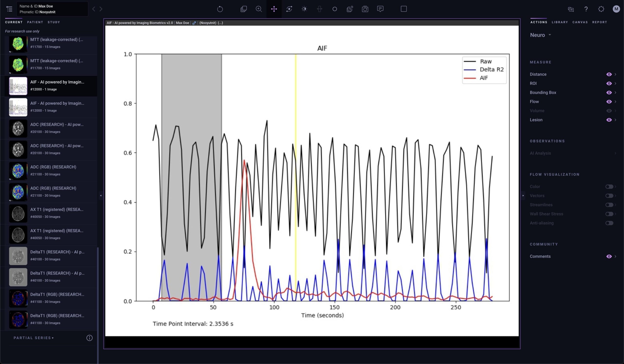
Task: Toggle ROI visibility eye
Action: point(609,83)
